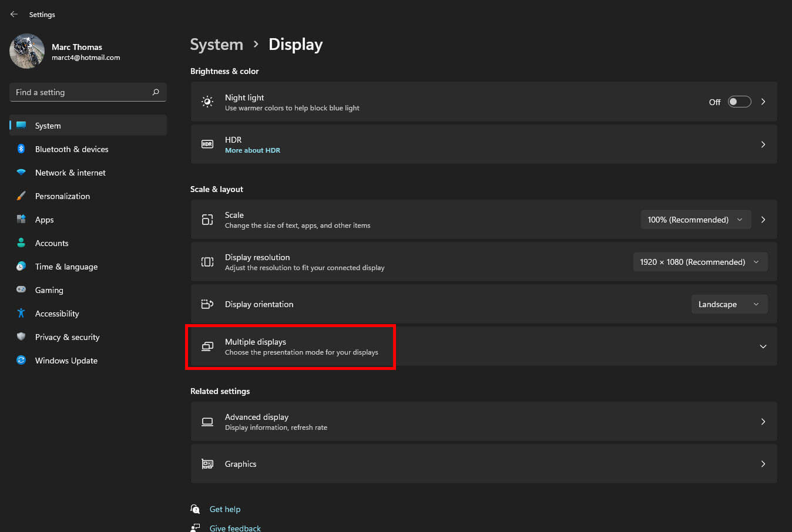Click the Advanced display title text
This screenshot has height=532, width=792.
257,417
